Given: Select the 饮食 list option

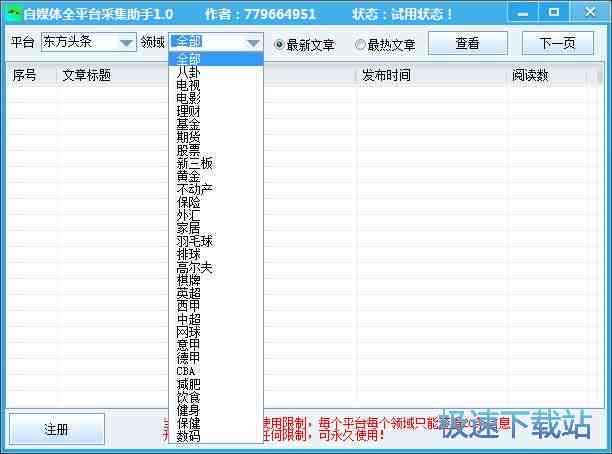Looking at the screenshot, I should (x=216, y=397).
